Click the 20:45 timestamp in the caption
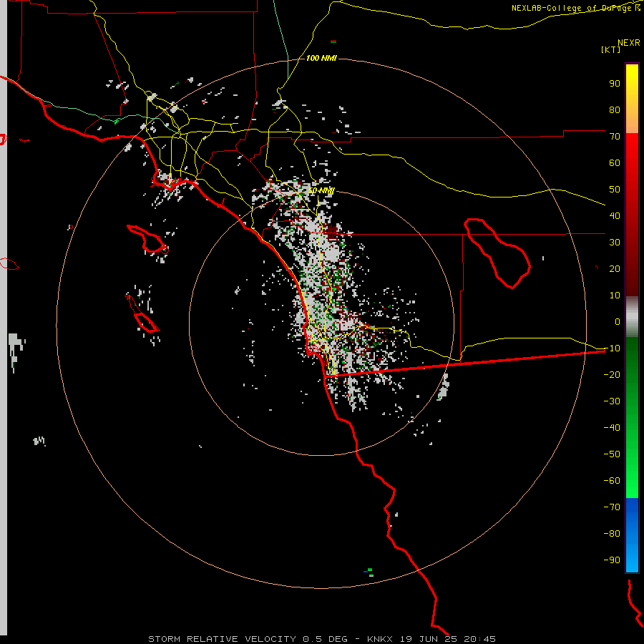 pos(479,639)
